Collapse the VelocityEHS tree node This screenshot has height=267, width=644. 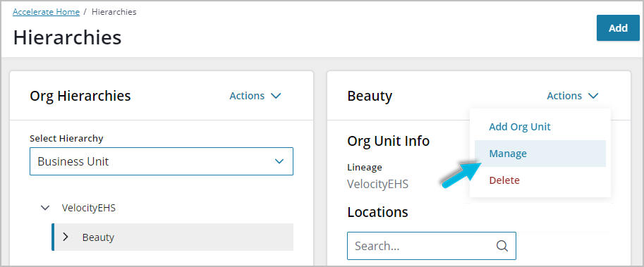(x=44, y=208)
